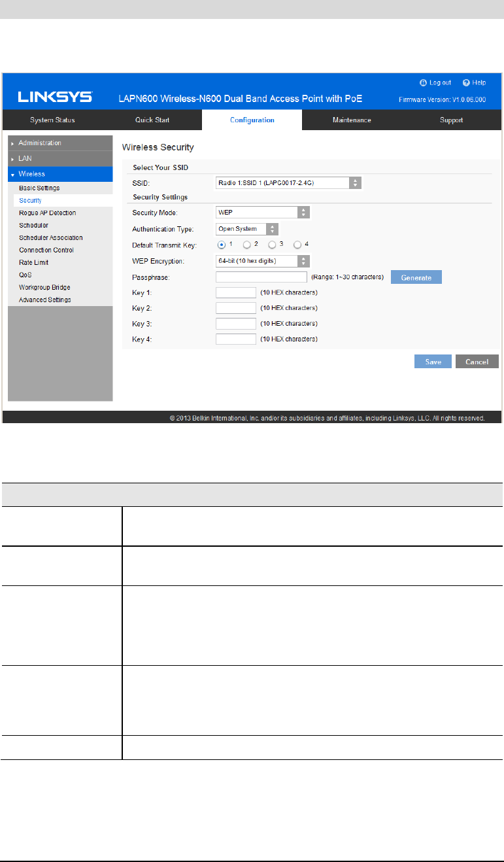Select Default Transmit Key 4
The image size is (504, 862).
pyautogui.click(x=297, y=245)
